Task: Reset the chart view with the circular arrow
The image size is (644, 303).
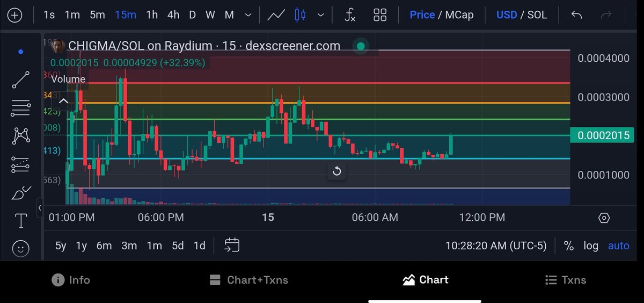Action: tap(337, 171)
